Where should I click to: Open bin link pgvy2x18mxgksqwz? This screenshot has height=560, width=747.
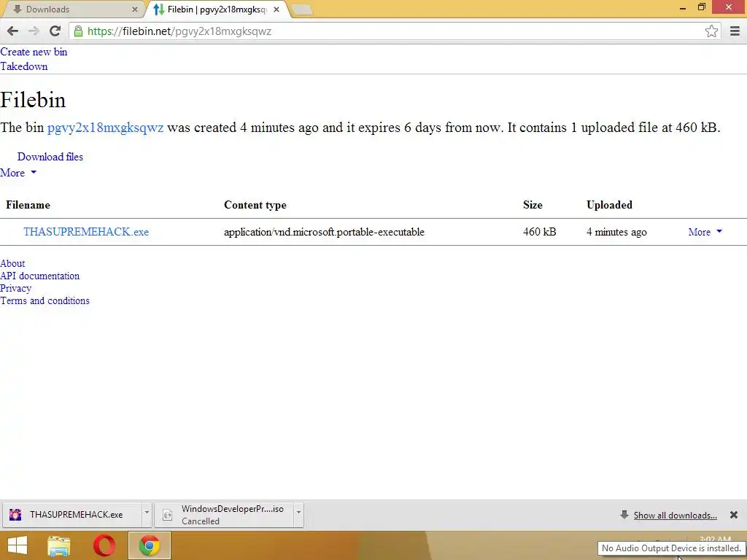coord(105,128)
